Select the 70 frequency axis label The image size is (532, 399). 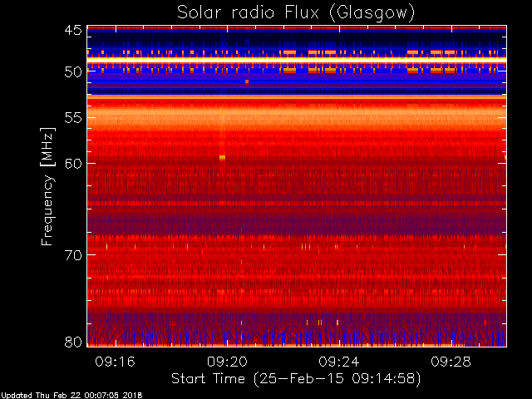tap(73, 255)
